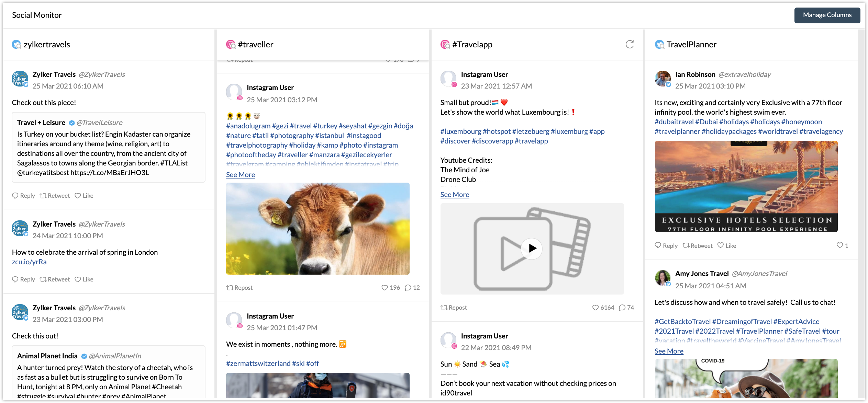868x403 pixels.
Task: Click Instagram User avatar on 23 Mar post
Action: [x=448, y=79]
